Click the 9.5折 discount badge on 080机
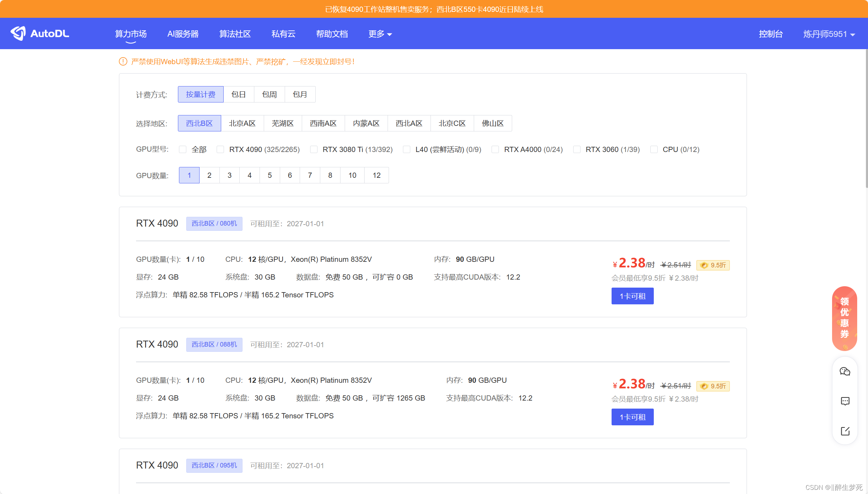 (713, 265)
